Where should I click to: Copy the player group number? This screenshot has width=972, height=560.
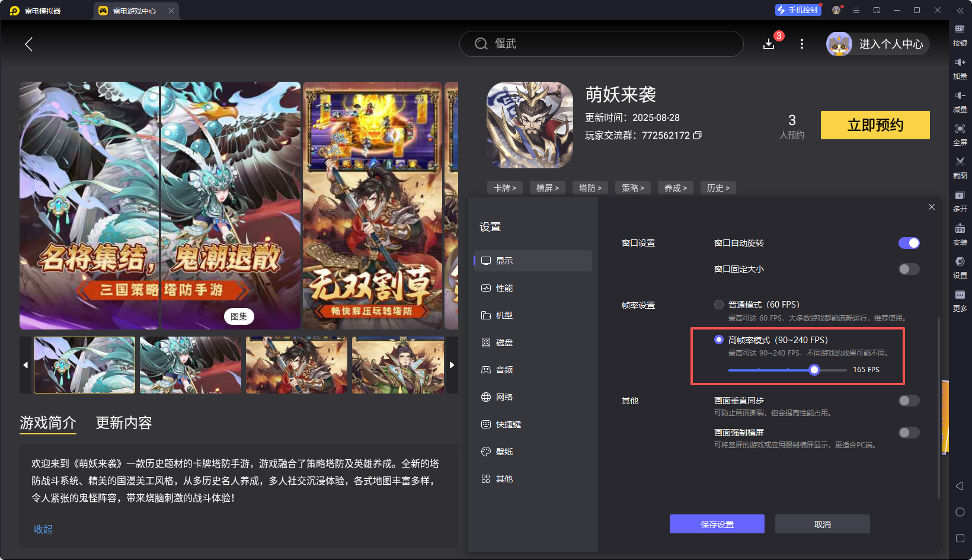[698, 135]
